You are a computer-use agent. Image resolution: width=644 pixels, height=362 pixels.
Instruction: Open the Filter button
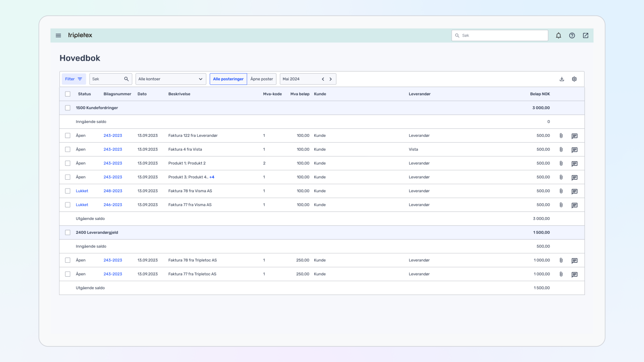(x=74, y=79)
